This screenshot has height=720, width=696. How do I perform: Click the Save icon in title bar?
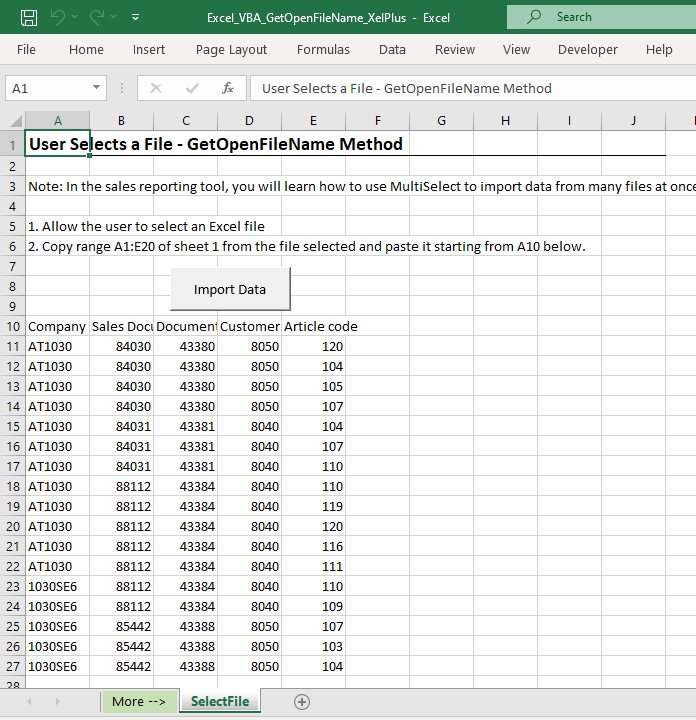click(29, 17)
